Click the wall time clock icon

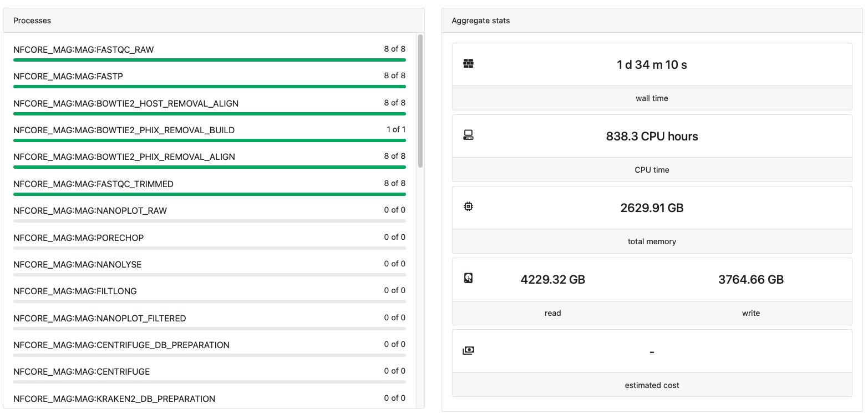[469, 64]
